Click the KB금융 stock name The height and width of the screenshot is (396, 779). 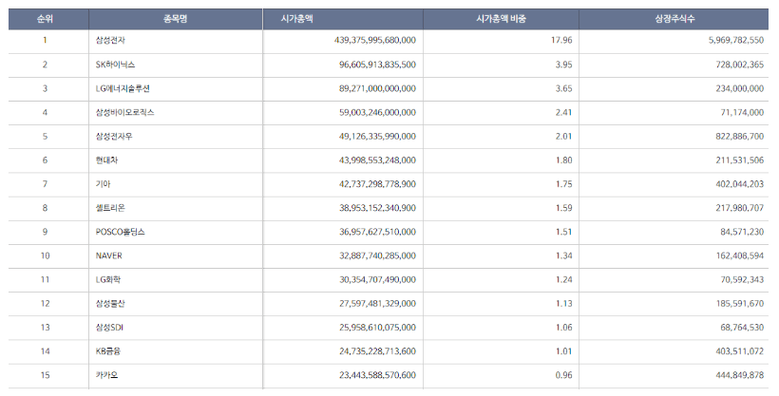[x=108, y=351]
